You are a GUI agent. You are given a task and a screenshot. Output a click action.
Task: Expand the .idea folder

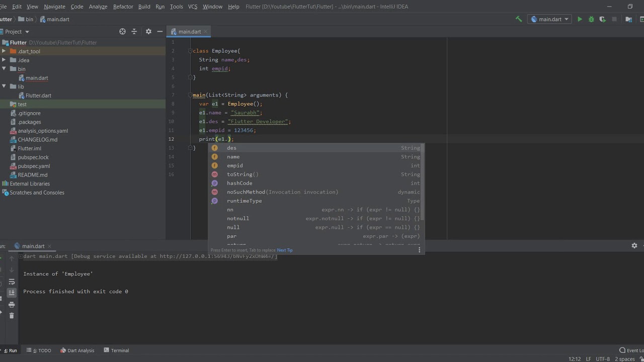click(4, 60)
